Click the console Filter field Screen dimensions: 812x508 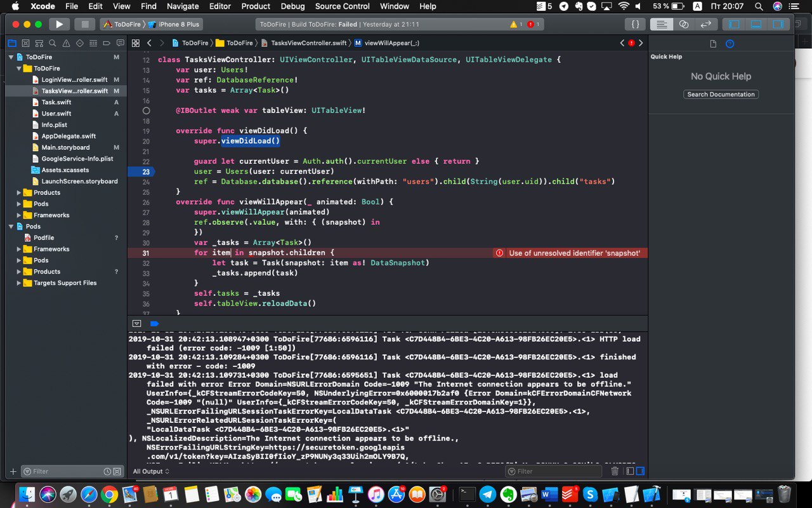point(554,471)
